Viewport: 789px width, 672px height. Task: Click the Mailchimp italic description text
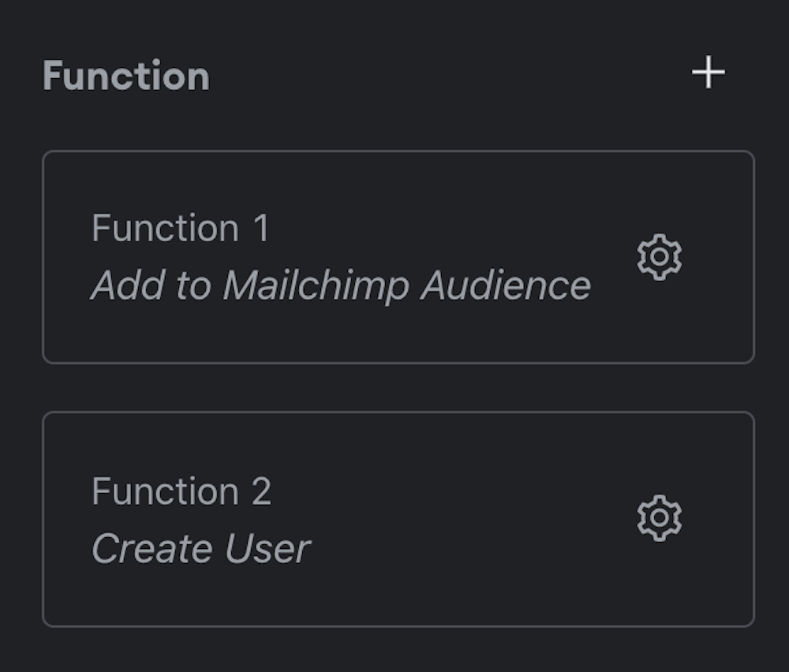pyautogui.click(x=341, y=286)
